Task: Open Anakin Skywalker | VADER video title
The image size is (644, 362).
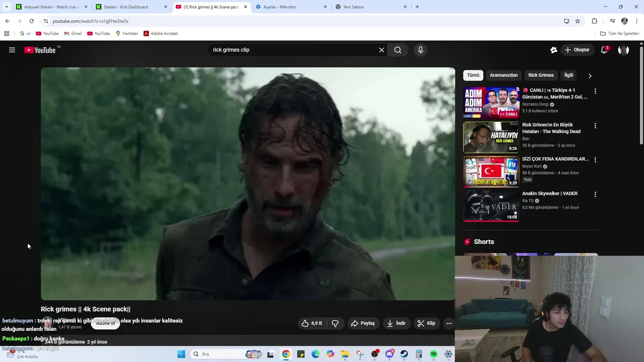Action: pos(550,194)
